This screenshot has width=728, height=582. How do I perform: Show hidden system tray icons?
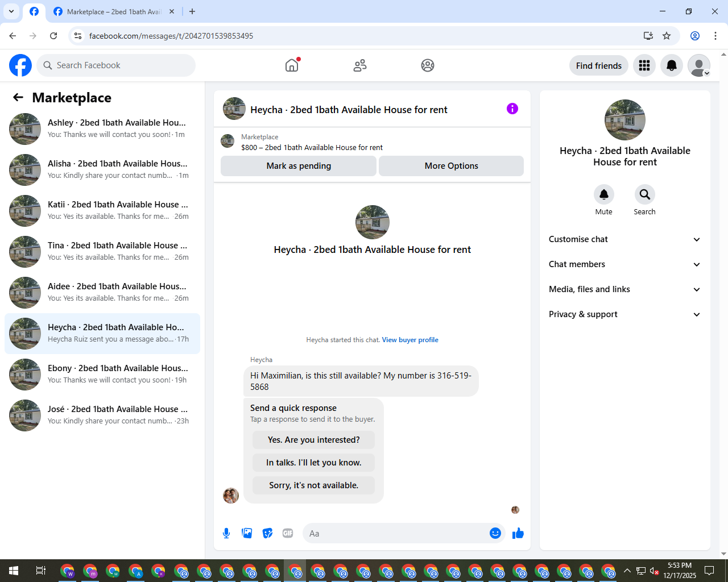[627, 571]
